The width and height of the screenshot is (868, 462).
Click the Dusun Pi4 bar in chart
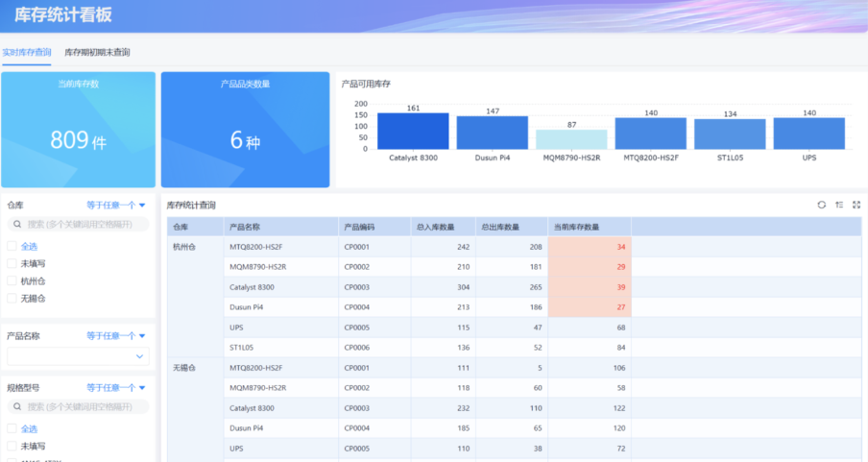(x=493, y=133)
